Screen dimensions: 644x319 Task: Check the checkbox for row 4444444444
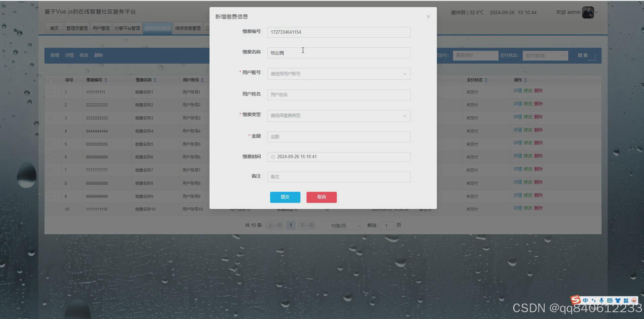point(50,131)
